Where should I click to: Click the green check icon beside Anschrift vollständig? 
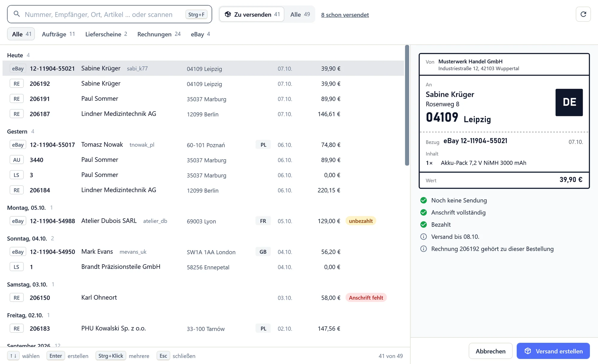click(x=423, y=212)
